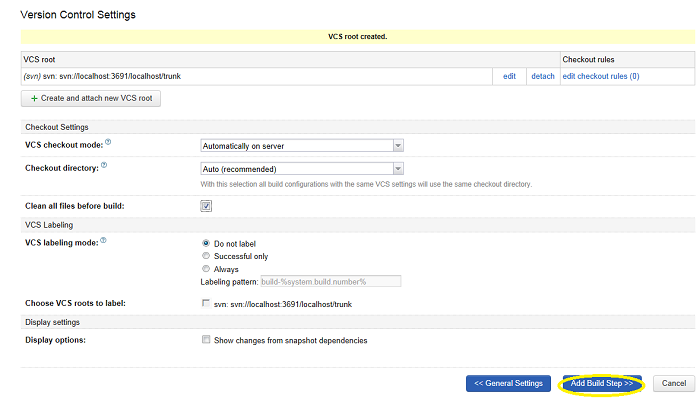Image resolution: width=700 pixels, height=412 pixels.
Task: Enable Show changes from snapshot dependencies
Action: (207, 340)
